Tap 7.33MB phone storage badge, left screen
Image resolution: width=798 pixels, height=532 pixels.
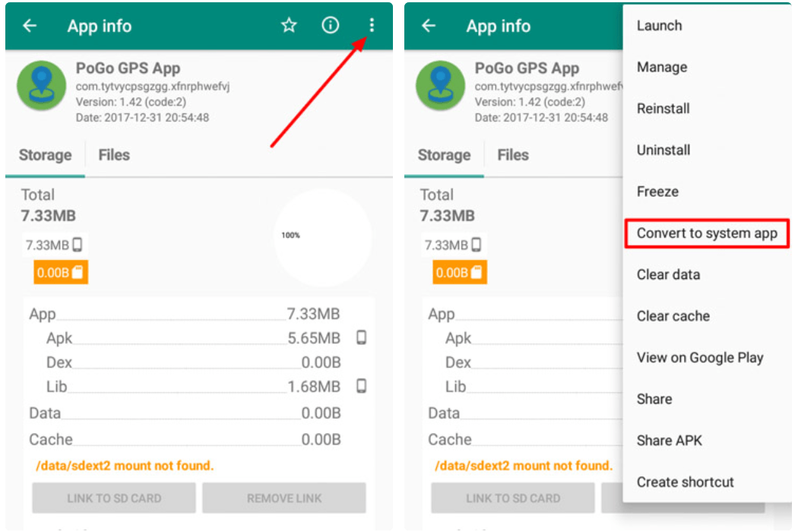(x=54, y=245)
